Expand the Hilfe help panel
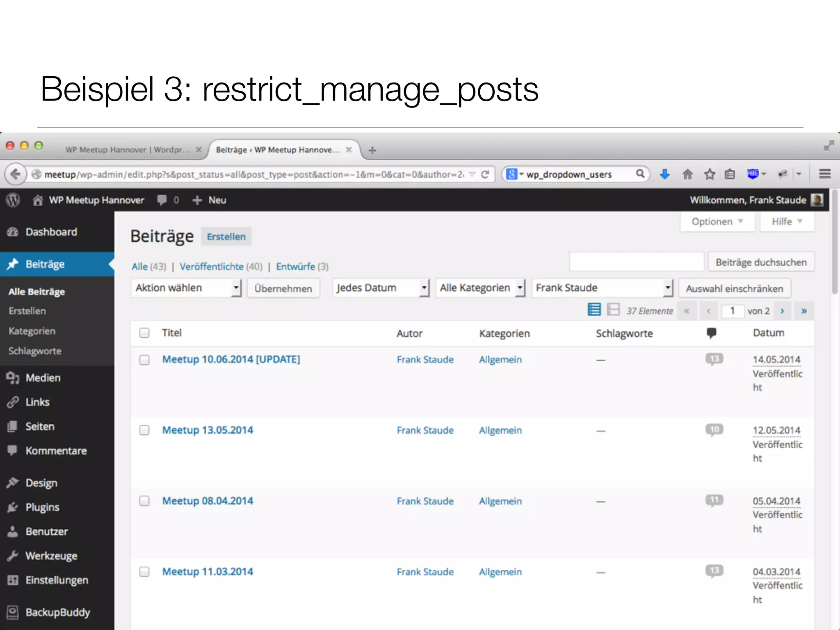 [787, 222]
